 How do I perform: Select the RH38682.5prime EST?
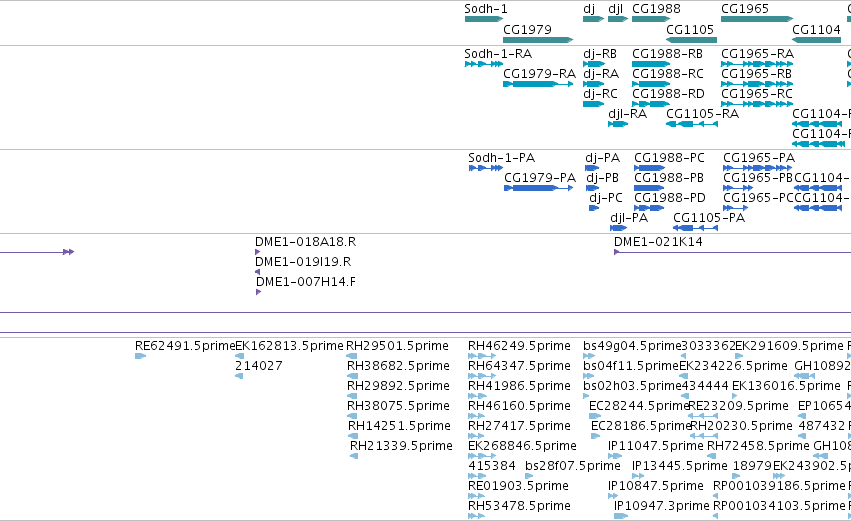click(x=353, y=377)
